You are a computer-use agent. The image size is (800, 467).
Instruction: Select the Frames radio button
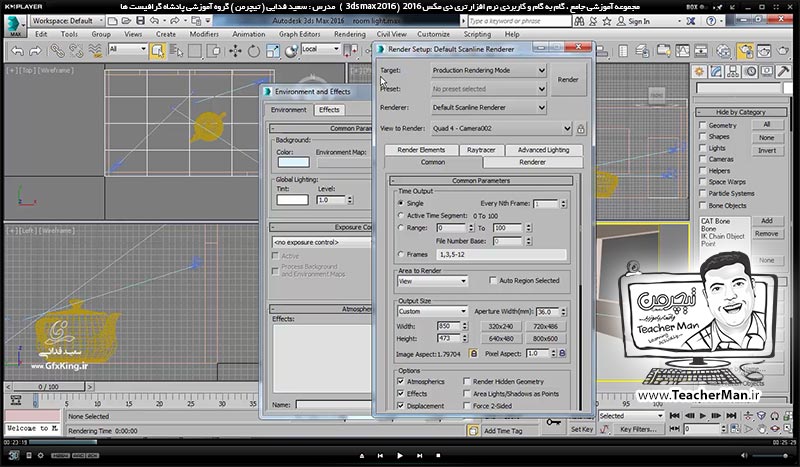coord(401,254)
